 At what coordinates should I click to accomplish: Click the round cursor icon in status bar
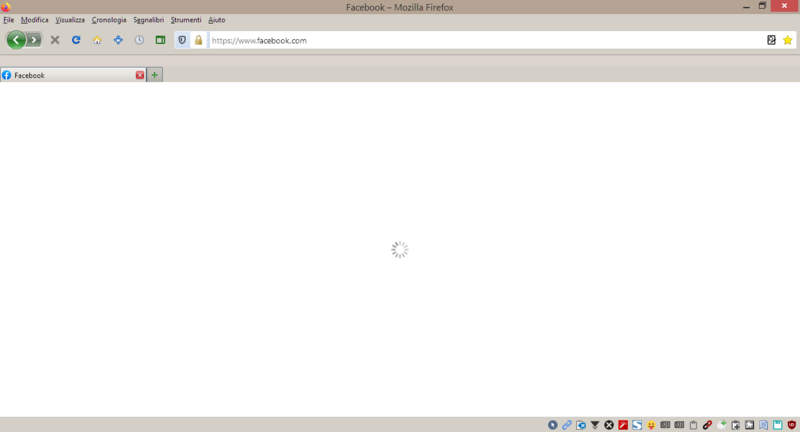(x=553, y=425)
